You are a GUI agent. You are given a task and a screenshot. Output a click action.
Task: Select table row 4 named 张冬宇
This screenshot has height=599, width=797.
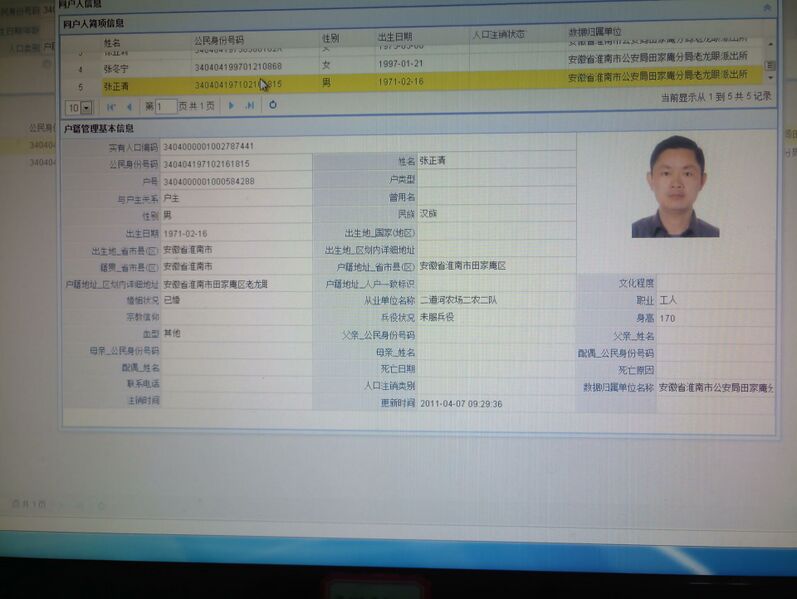coord(411,64)
